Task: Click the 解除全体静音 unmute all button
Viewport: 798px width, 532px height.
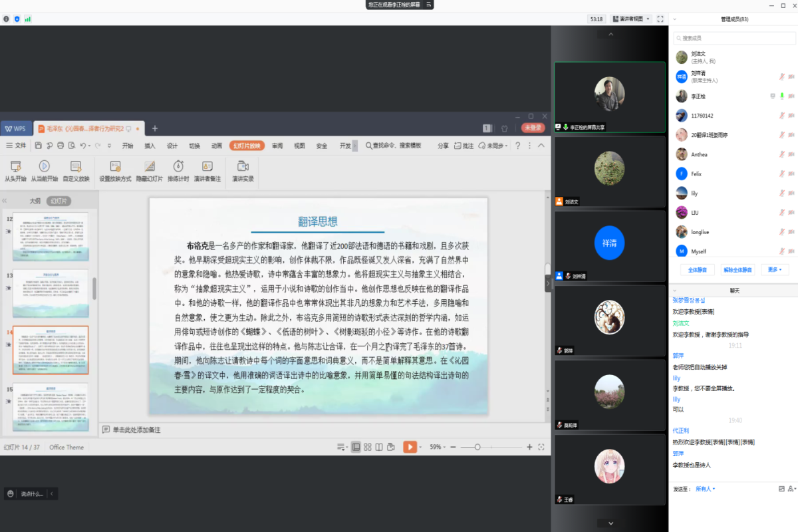Action: [x=737, y=269]
